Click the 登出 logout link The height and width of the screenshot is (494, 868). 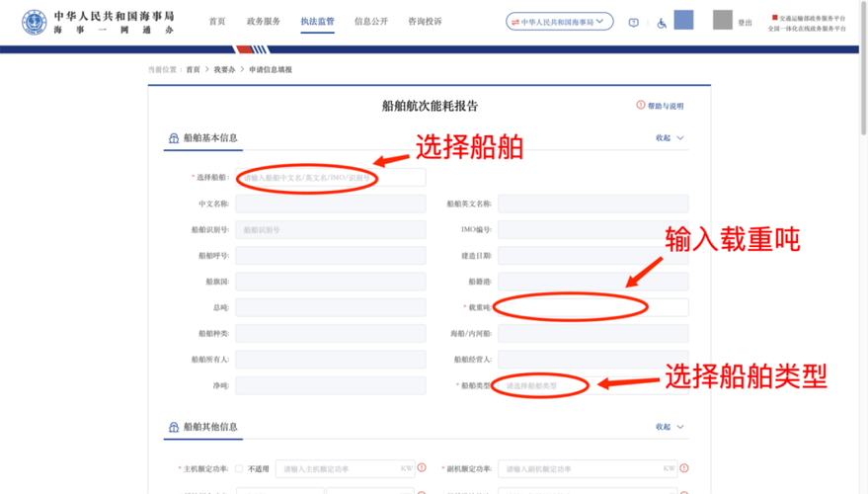[746, 23]
